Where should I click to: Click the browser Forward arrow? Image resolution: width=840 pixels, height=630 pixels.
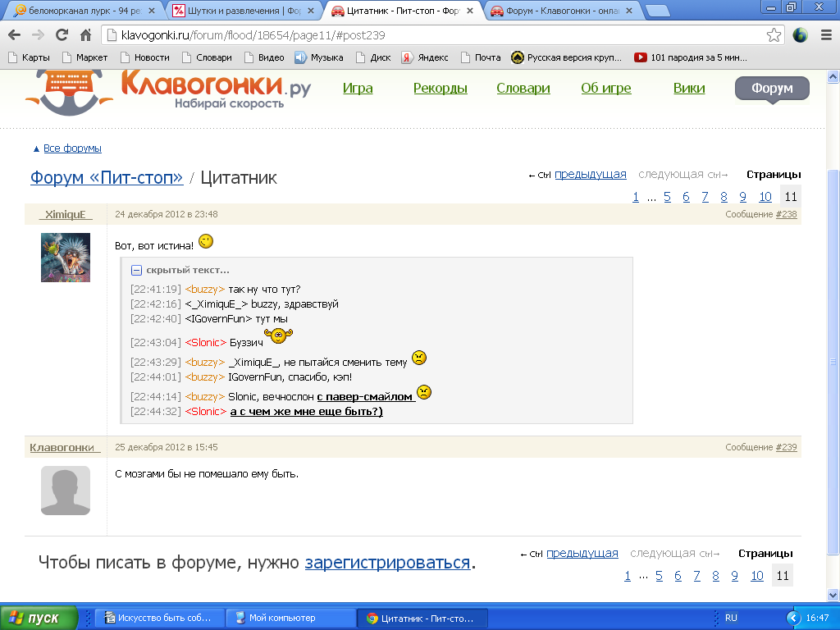[x=38, y=35]
